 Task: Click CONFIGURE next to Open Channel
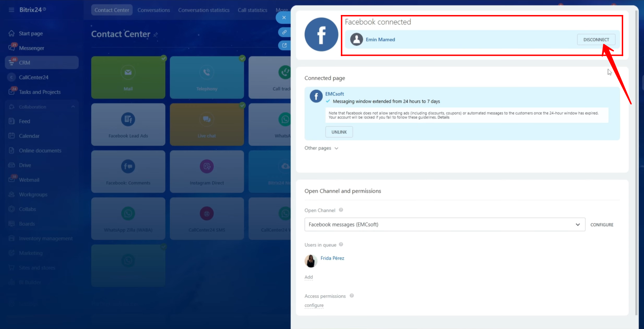pyautogui.click(x=602, y=225)
